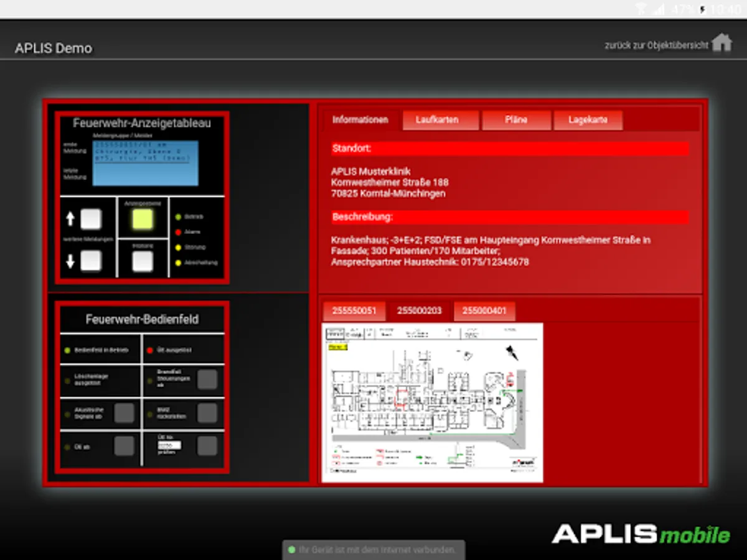Click the 'ÜE ab' LED indicator

[x=67, y=447]
